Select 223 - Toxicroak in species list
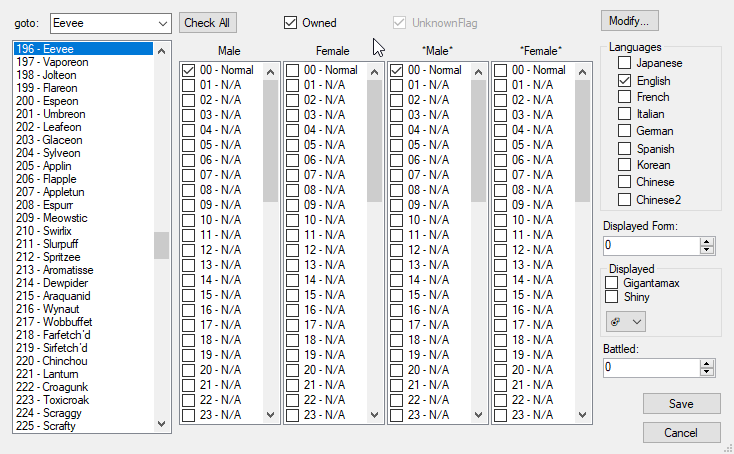The height and width of the screenshot is (454, 734). pos(83,400)
